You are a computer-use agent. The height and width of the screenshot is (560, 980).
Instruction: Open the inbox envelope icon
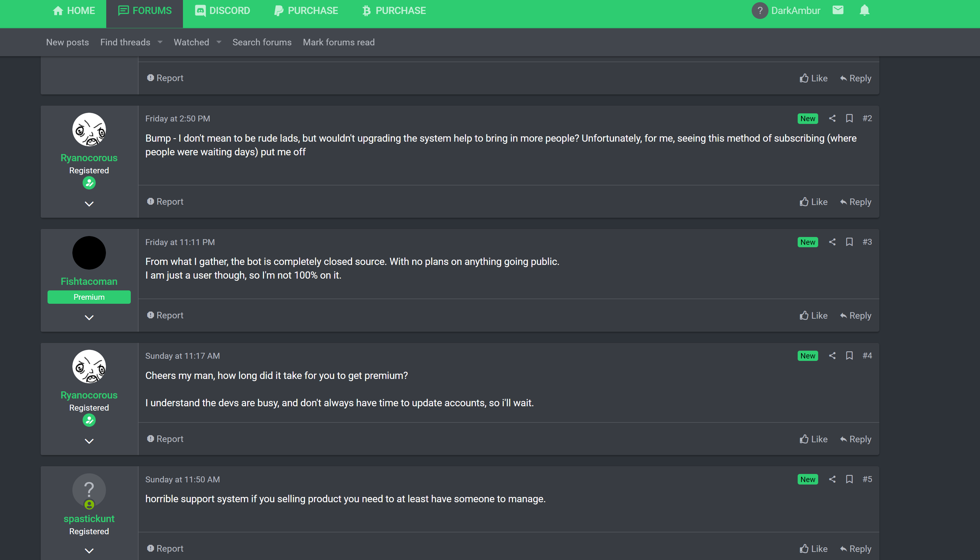pyautogui.click(x=838, y=10)
